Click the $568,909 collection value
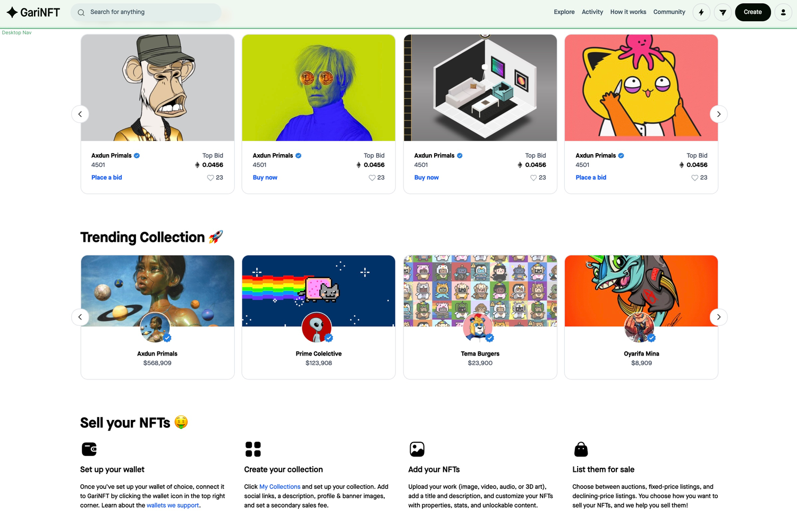This screenshot has width=797, height=532. [x=157, y=363]
